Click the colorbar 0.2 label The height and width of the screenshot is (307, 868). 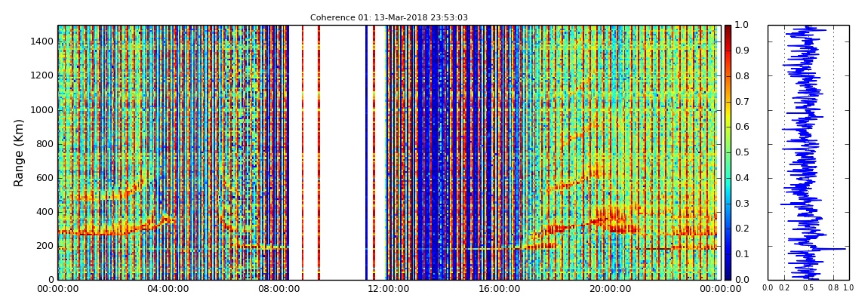[740, 229]
